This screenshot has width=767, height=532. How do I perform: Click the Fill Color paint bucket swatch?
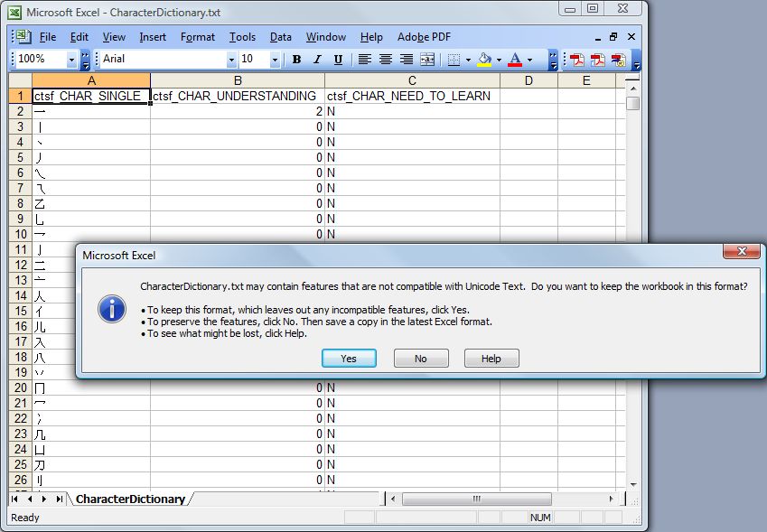(x=485, y=60)
